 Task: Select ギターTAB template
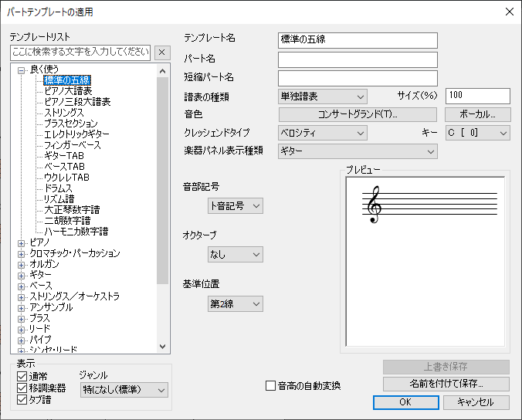(x=64, y=156)
